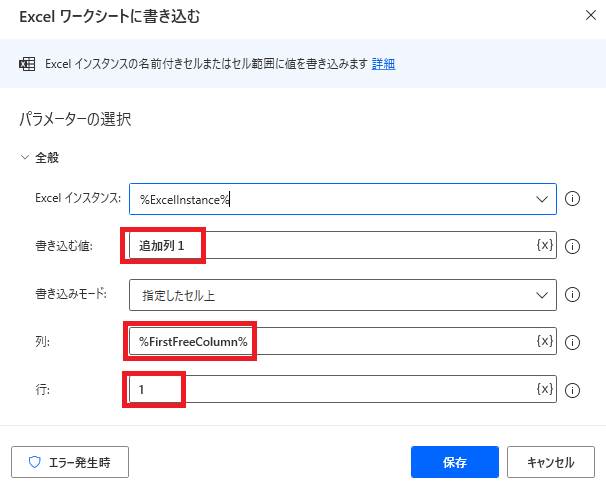Screen dimensions: 606x481
Task: Open the Excel インスタンス dropdown arrow
Action: tap(542, 199)
